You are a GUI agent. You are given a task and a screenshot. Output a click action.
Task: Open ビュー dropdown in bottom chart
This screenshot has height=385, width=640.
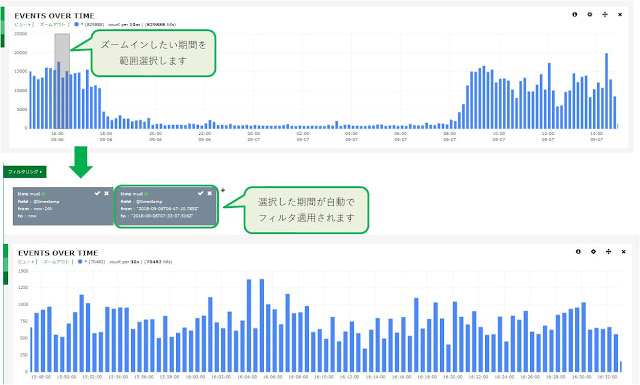pos(27,262)
